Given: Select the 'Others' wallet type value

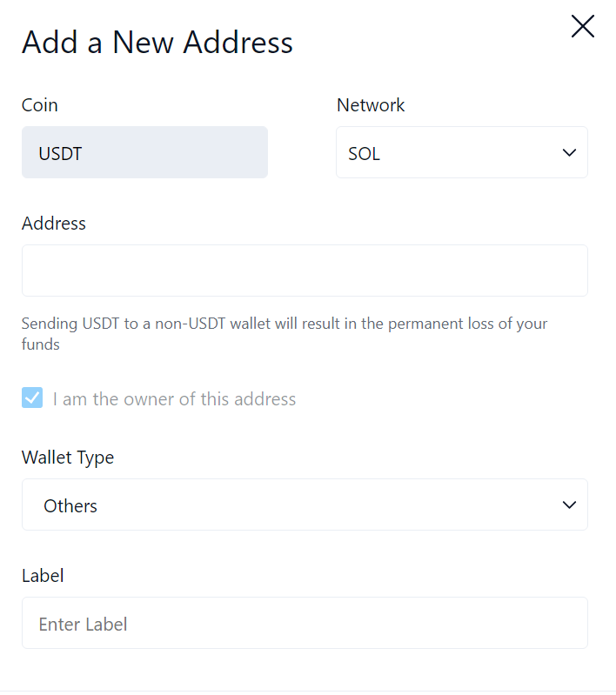Looking at the screenshot, I should point(70,506).
